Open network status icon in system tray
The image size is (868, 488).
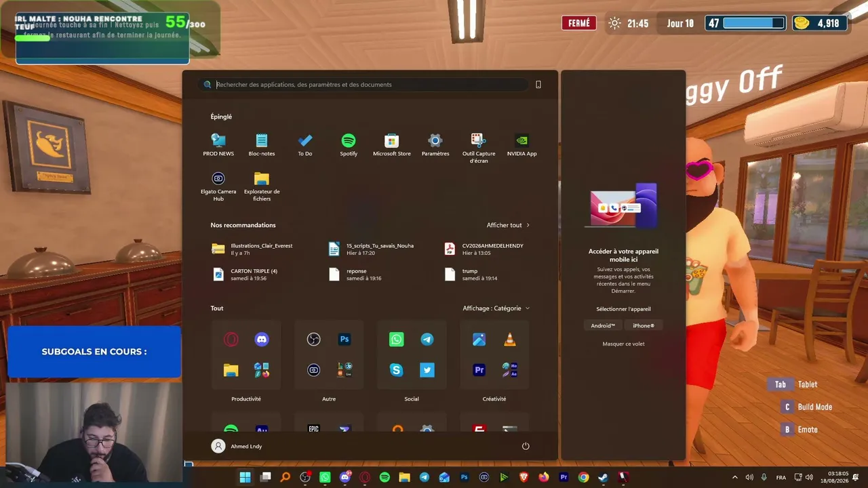click(798, 477)
